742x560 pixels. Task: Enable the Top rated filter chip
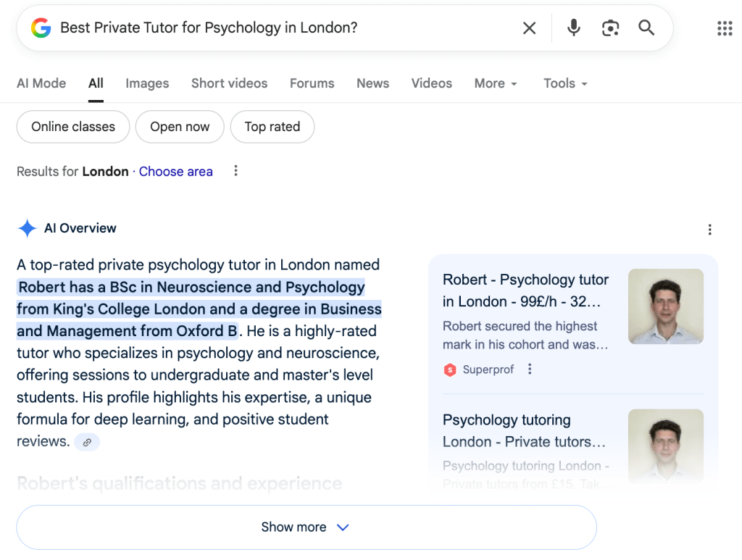coord(272,127)
